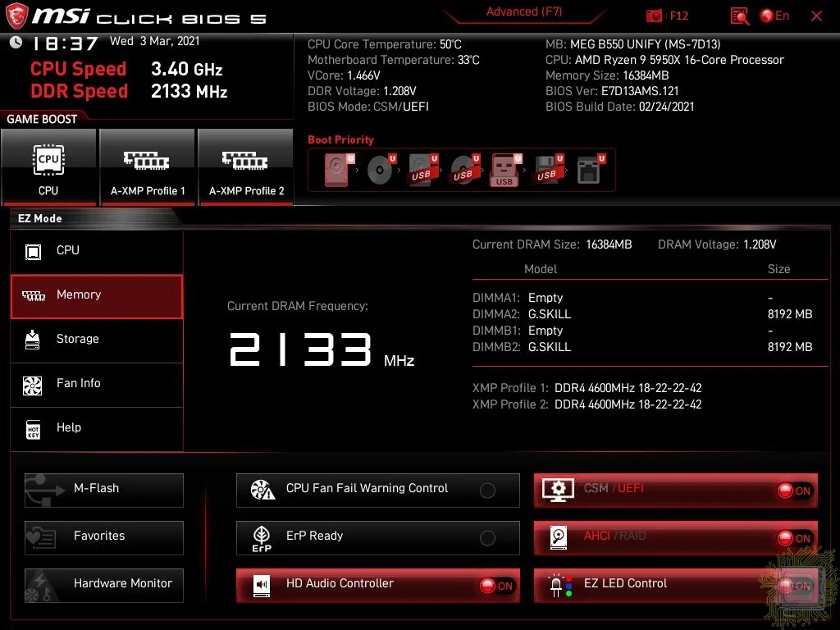Click the date Wed 3 Mar, 2021
This screenshot has height=630, width=840.
(x=155, y=41)
